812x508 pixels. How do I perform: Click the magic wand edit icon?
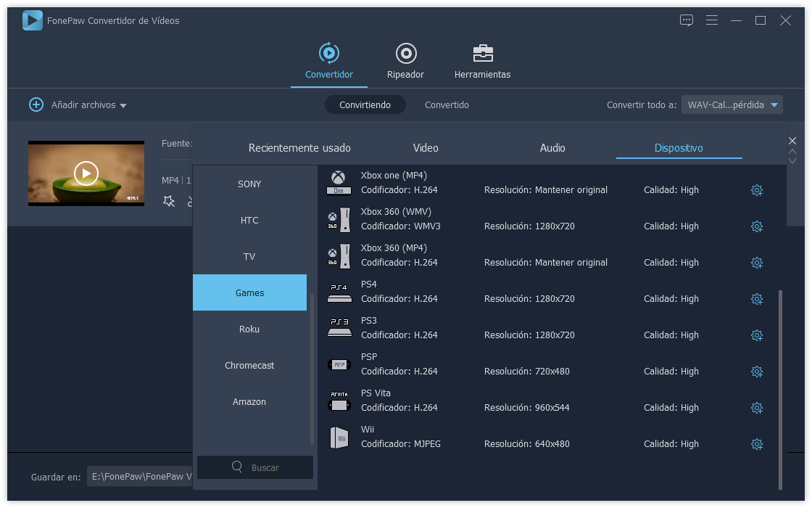click(169, 201)
